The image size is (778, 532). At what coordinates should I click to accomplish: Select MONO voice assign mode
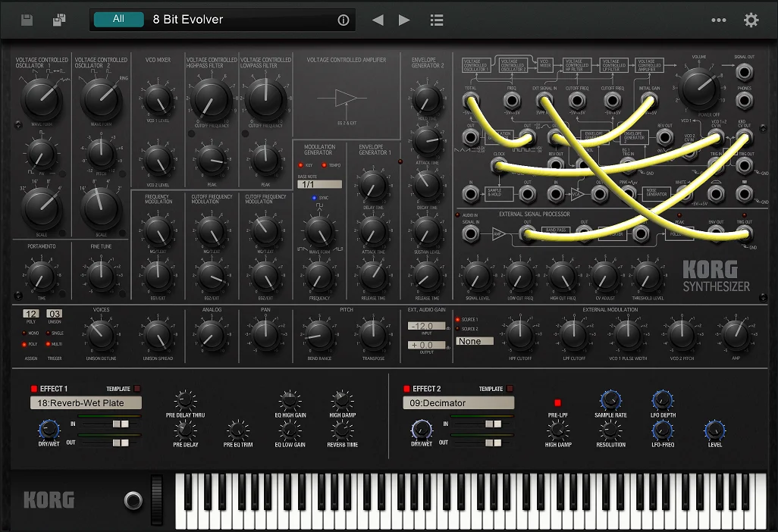(x=25, y=333)
